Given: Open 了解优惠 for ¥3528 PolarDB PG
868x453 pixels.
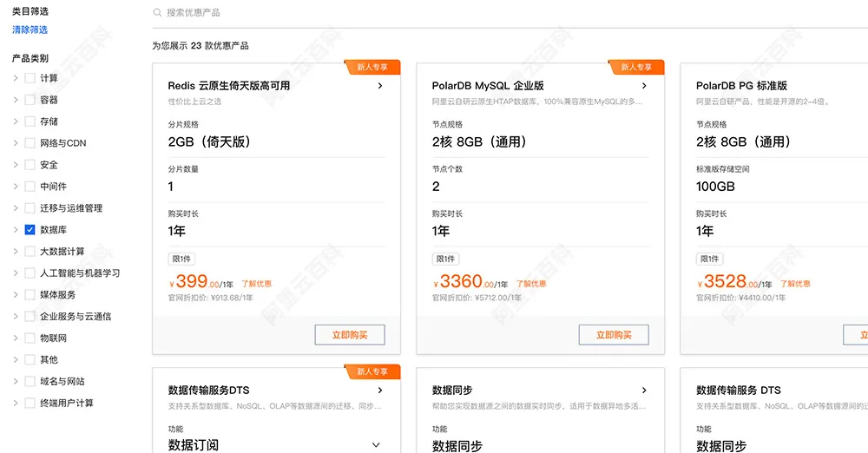Looking at the screenshot, I should click(x=795, y=284).
